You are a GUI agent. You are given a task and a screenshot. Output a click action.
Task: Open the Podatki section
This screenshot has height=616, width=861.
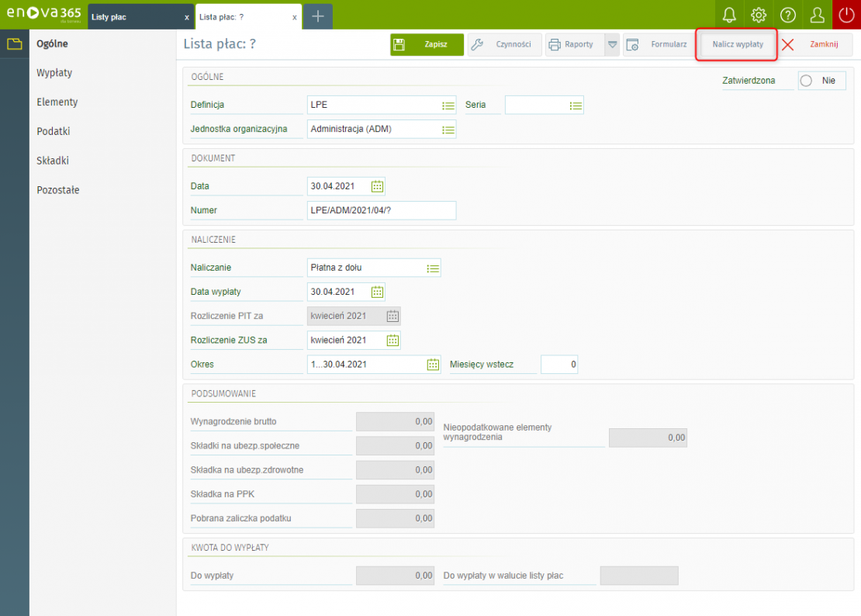(x=54, y=131)
